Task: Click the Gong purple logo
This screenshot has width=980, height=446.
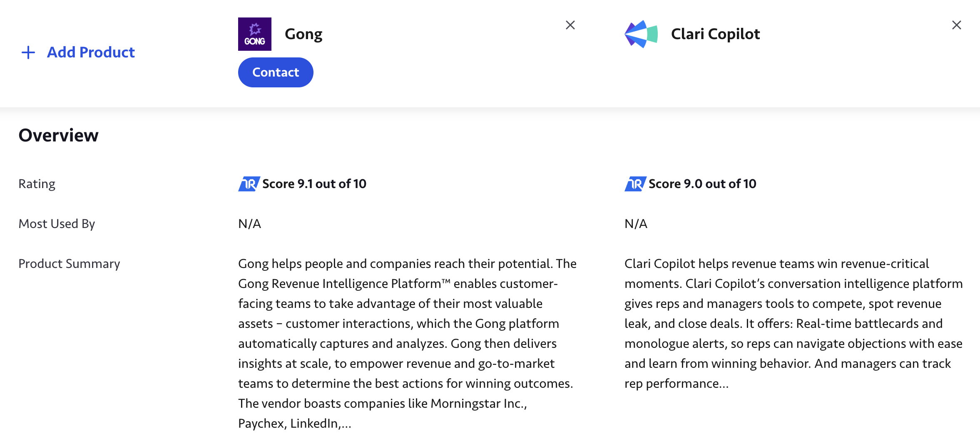Action: [x=255, y=34]
